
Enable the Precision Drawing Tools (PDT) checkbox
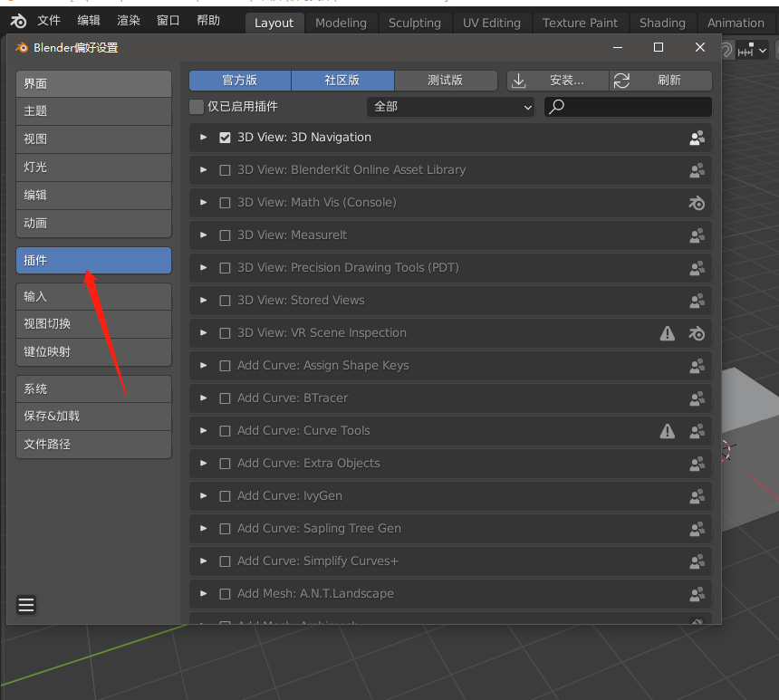point(225,268)
